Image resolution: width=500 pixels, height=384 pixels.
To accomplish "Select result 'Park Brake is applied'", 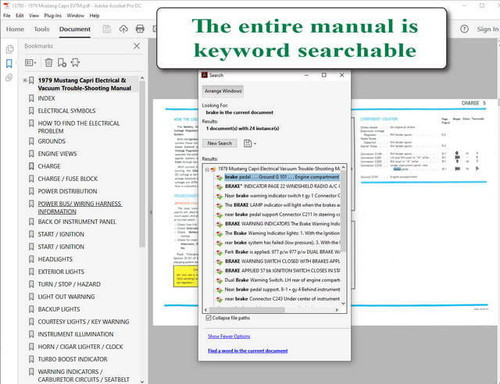I will (x=282, y=252).
